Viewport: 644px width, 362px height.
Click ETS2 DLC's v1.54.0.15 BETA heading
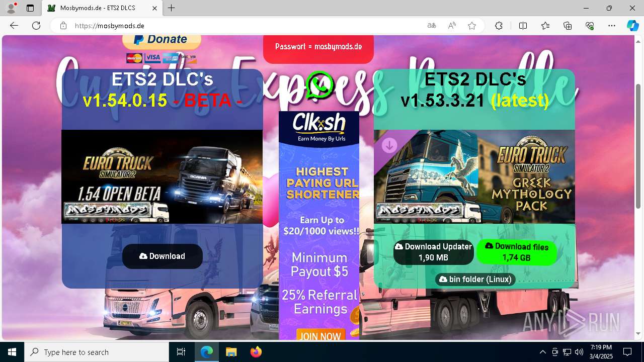pos(162,90)
